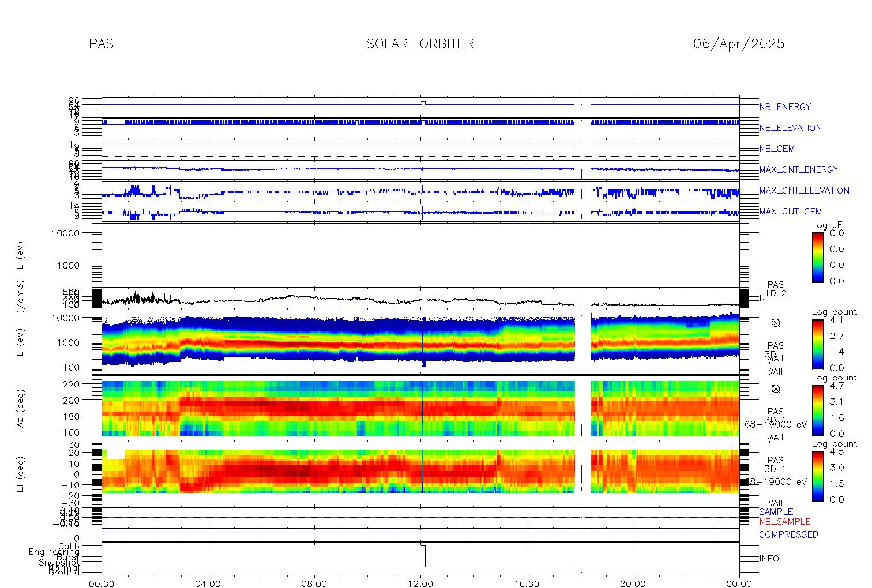Click the red NB_SAMPLE label

(x=784, y=521)
